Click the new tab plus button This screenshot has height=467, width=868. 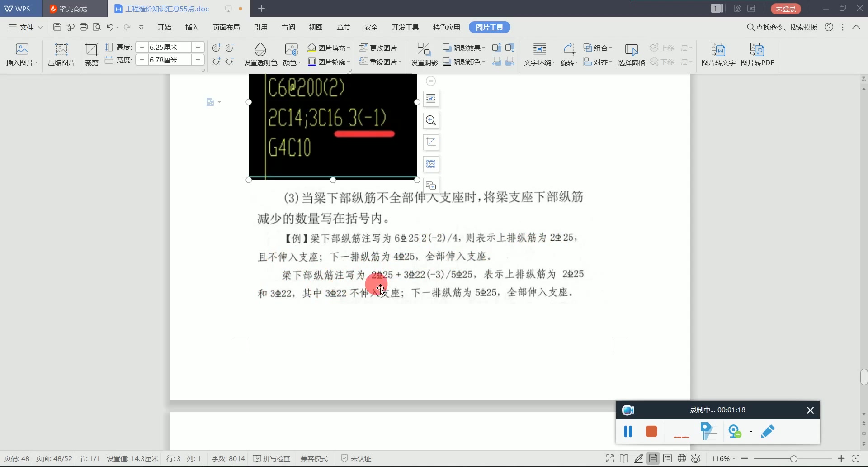pyautogui.click(x=261, y=9)
